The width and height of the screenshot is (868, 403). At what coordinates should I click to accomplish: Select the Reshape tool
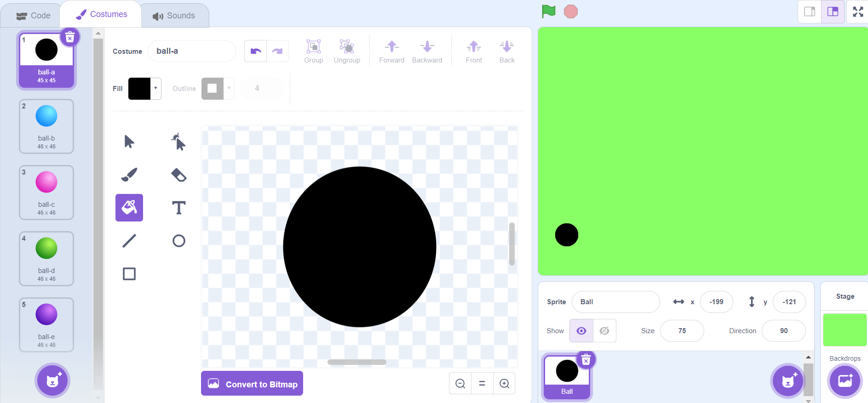point(178,142)
